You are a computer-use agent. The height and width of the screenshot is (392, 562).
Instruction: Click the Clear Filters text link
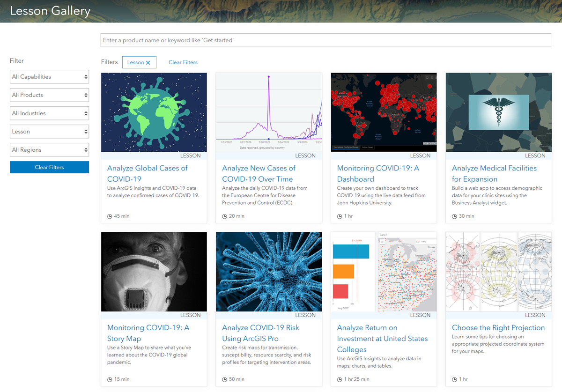(x=183, y=62)
